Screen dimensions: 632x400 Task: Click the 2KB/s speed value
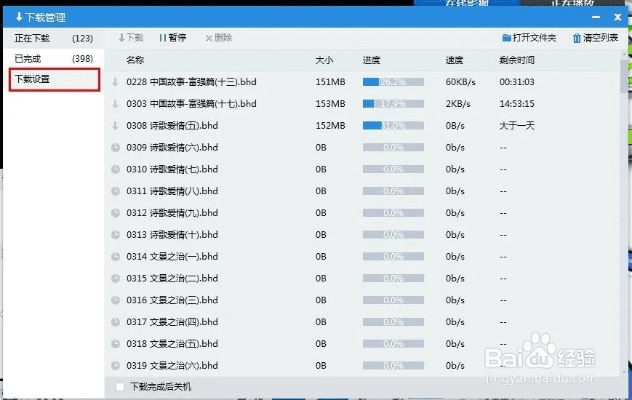pos(458,104)
